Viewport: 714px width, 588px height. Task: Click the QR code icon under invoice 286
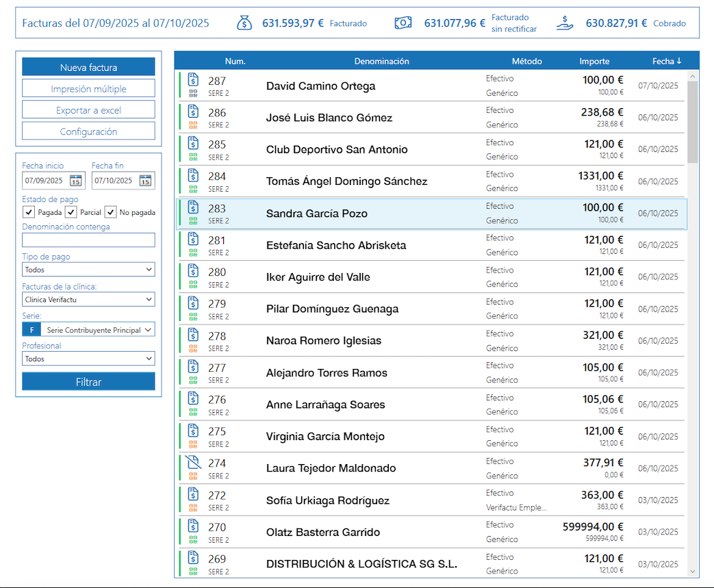pyautogui.click(x=193, y=125)
